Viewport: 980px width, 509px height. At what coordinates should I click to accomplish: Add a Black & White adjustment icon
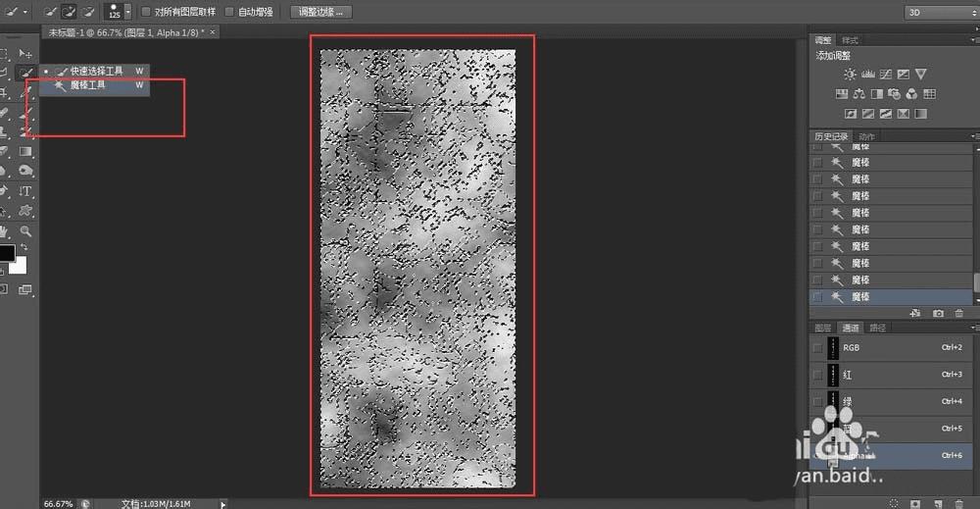(877, 94)
